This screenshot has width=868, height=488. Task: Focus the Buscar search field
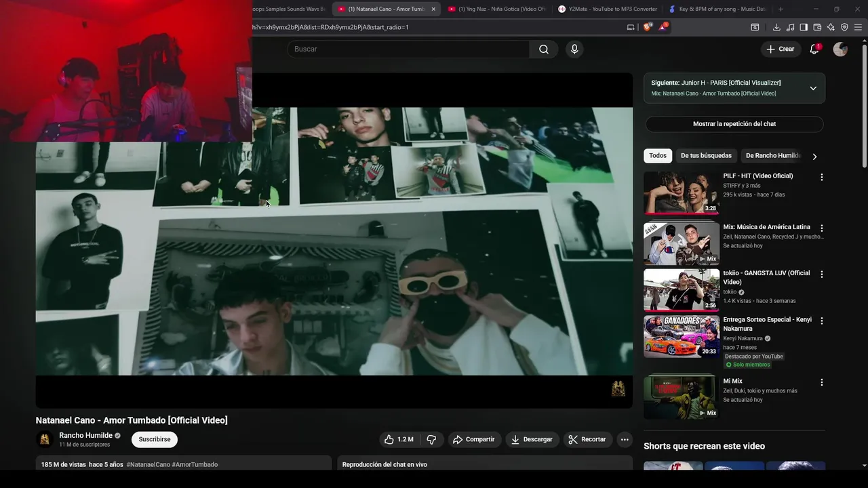(x=408, y=49)
